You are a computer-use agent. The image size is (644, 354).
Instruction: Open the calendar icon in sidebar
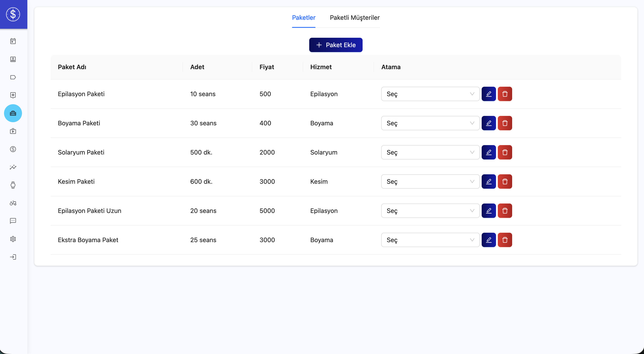coord(13,41)
